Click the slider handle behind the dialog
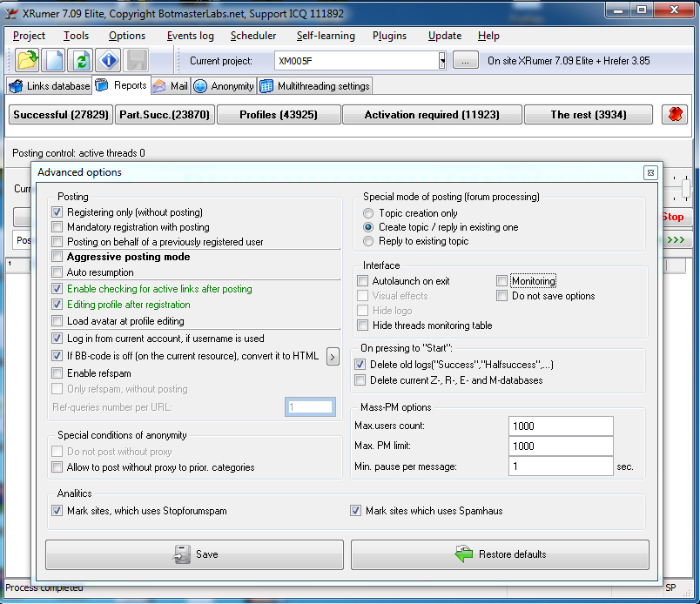Image resolution: width=700 pixels, height=604 pixels. tap(686, 187)
